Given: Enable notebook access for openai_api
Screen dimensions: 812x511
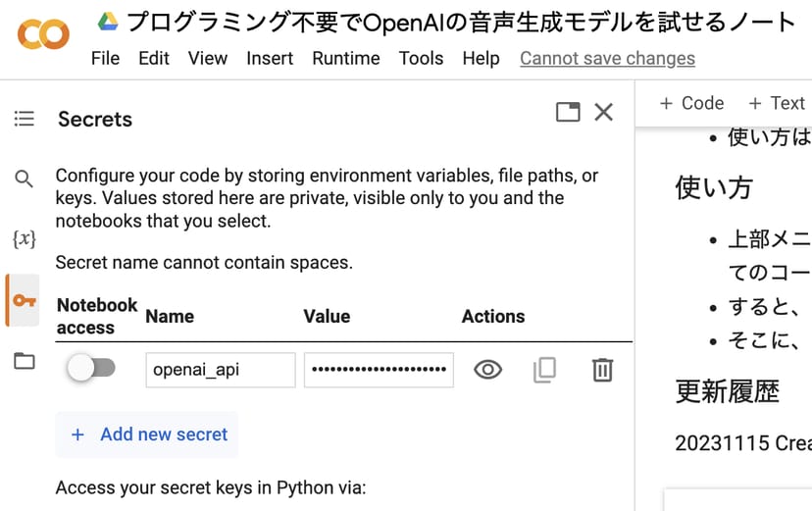Looking at the screenshot, I should pyautogui.click(x=91, y=369).
